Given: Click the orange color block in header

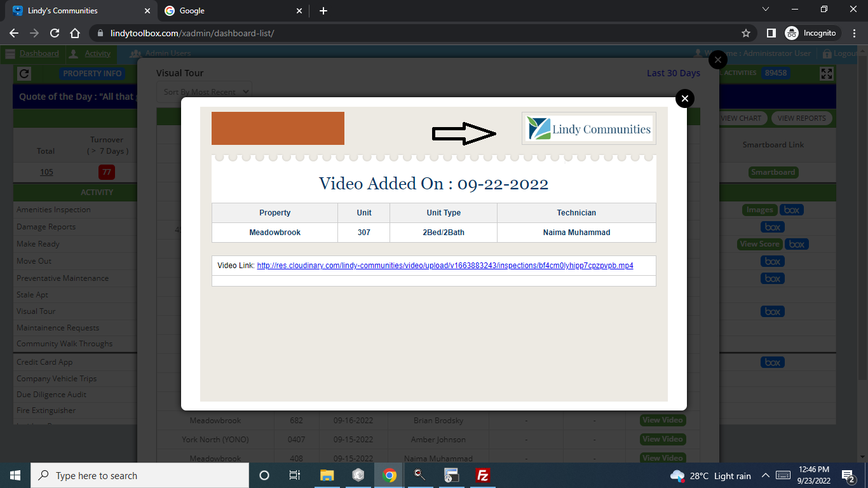Looking at the screenshot, I should tap(278, 128).
